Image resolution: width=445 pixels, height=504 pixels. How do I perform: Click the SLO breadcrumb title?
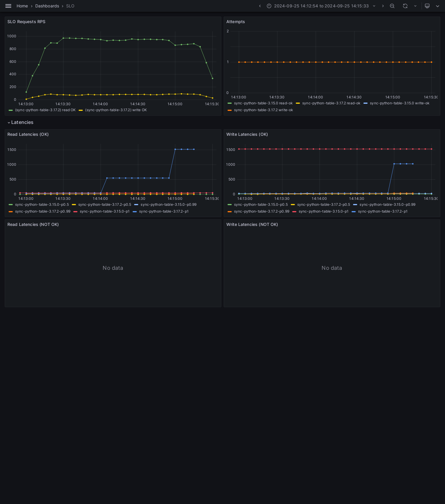click(x=70, y=6)
